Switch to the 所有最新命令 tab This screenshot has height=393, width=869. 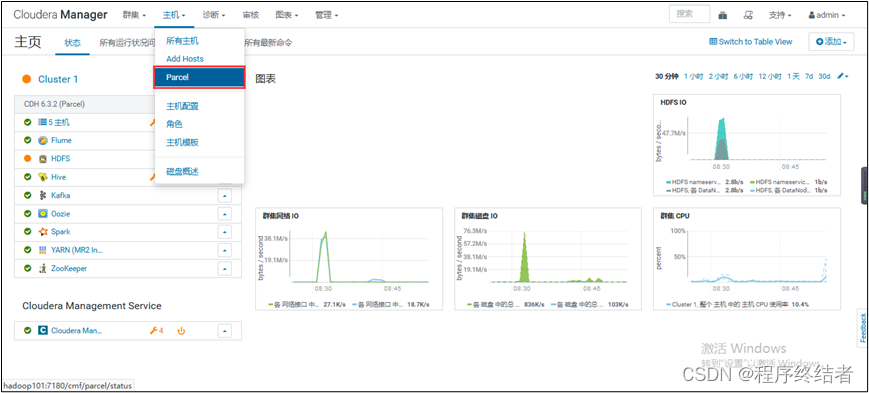tap(268, 43)
